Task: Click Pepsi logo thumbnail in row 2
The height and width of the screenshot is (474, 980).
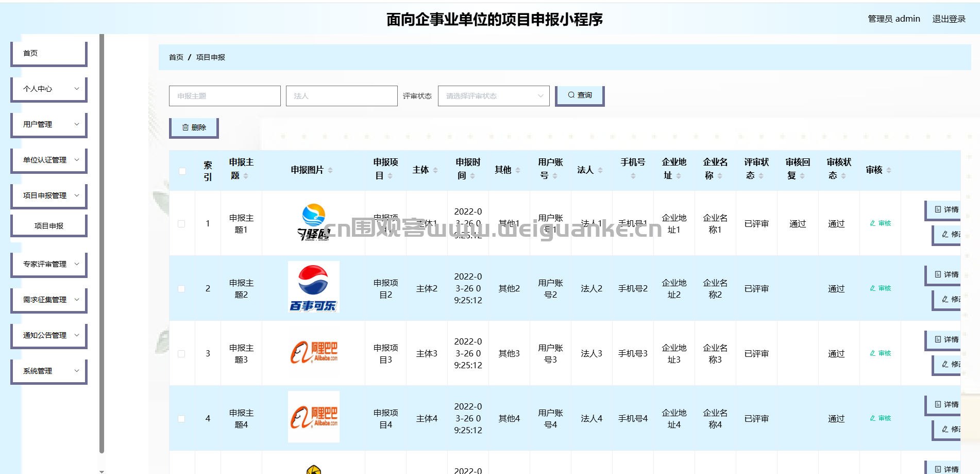Action: 314,287
